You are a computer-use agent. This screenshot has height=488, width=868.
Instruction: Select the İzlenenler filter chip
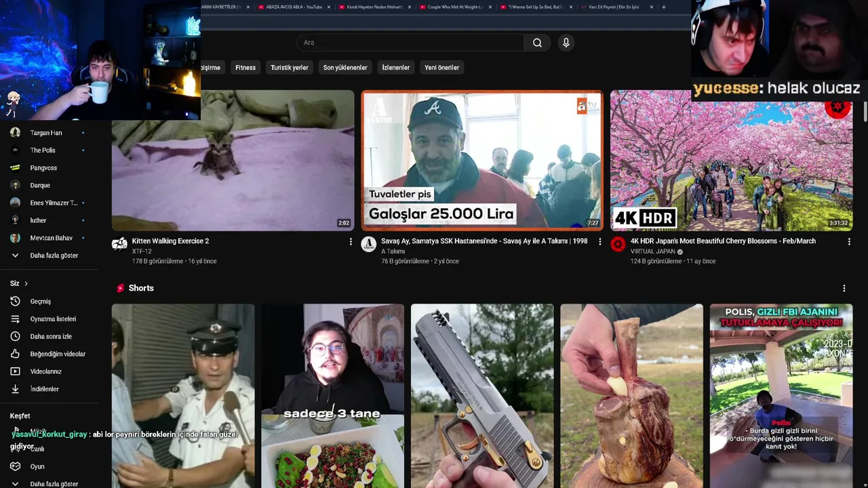tap(396, 68)
